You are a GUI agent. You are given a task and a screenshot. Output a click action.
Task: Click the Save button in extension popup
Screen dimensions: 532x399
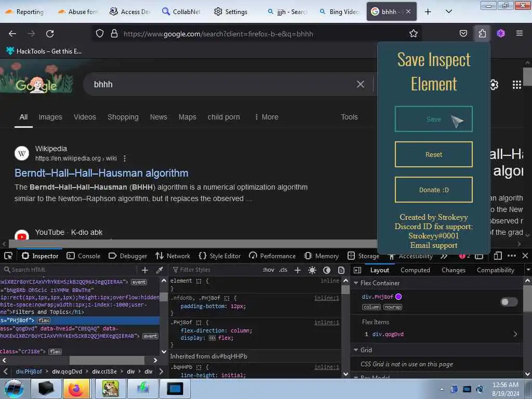click(434, 119)
